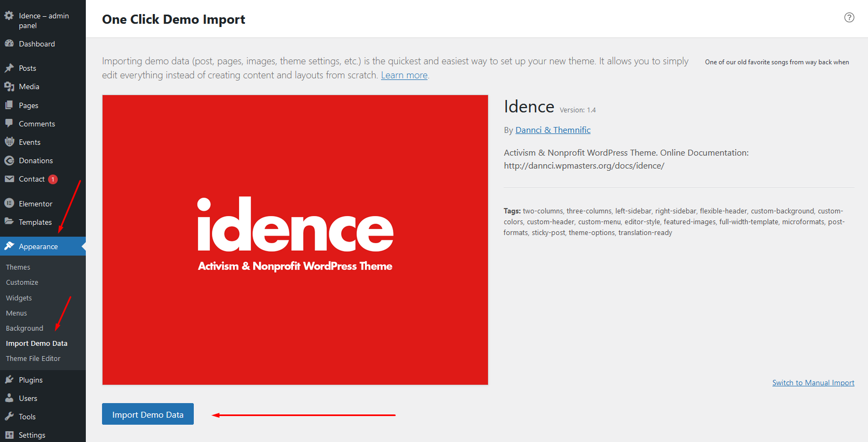
Task: Click the Media library icon
Action: pyautogui.click(x=9, y=86)
